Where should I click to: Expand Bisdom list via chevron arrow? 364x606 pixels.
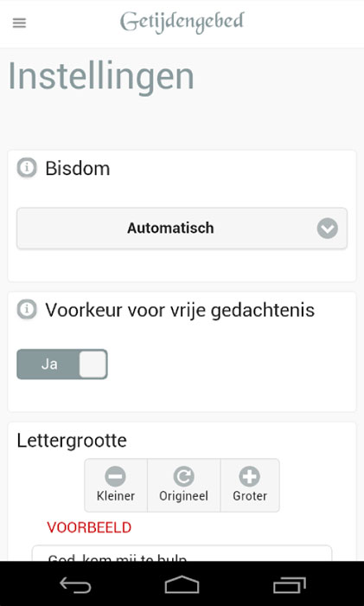[328, 229]
